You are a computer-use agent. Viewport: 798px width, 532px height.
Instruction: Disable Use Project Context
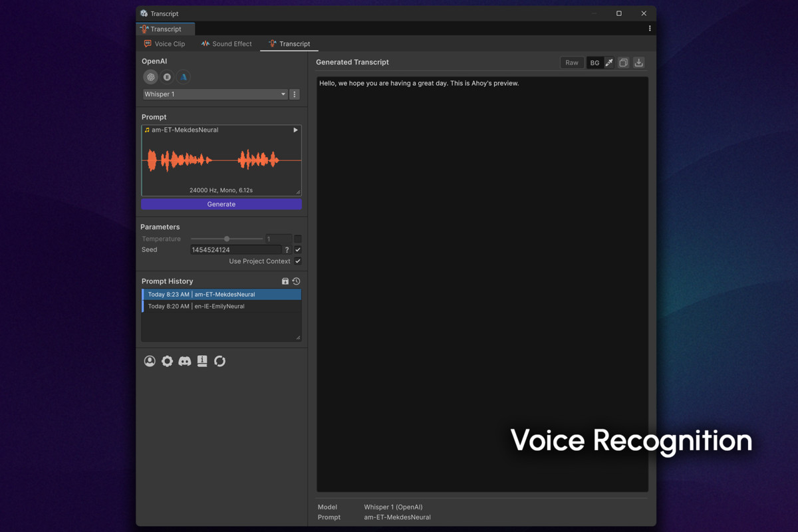click(297, 261)
